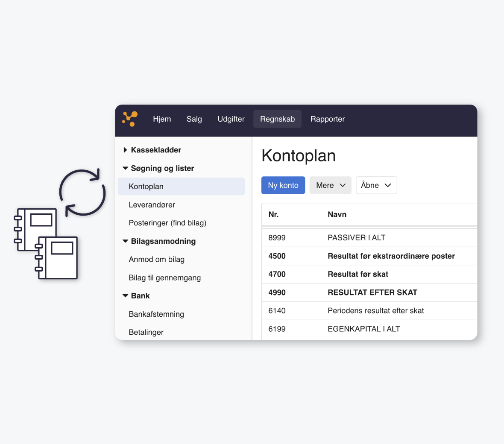Switch to the Regnskab tab
The image size is (504, 444).
(277, 119)
